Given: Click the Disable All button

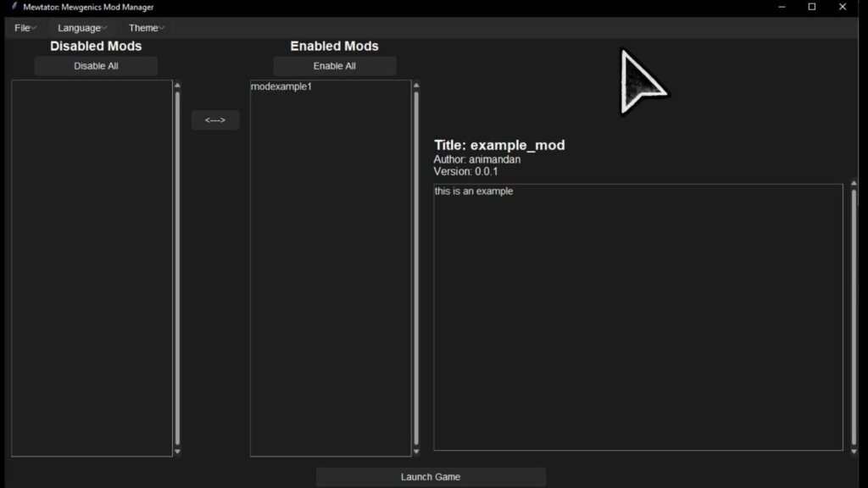Looking at the screenshot, I should [x=95, y=65].
